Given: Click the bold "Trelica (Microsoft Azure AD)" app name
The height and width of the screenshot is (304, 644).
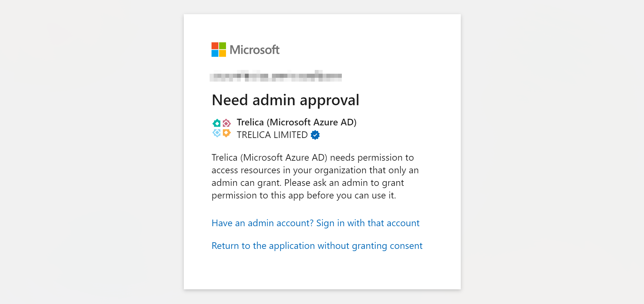Looking at the screenshot, I should click(297, 122).
